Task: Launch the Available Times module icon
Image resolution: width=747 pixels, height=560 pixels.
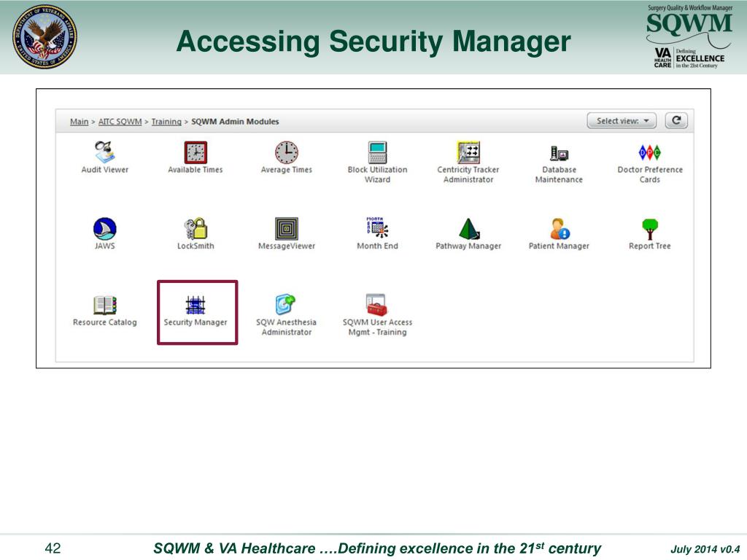Action: 196,152
